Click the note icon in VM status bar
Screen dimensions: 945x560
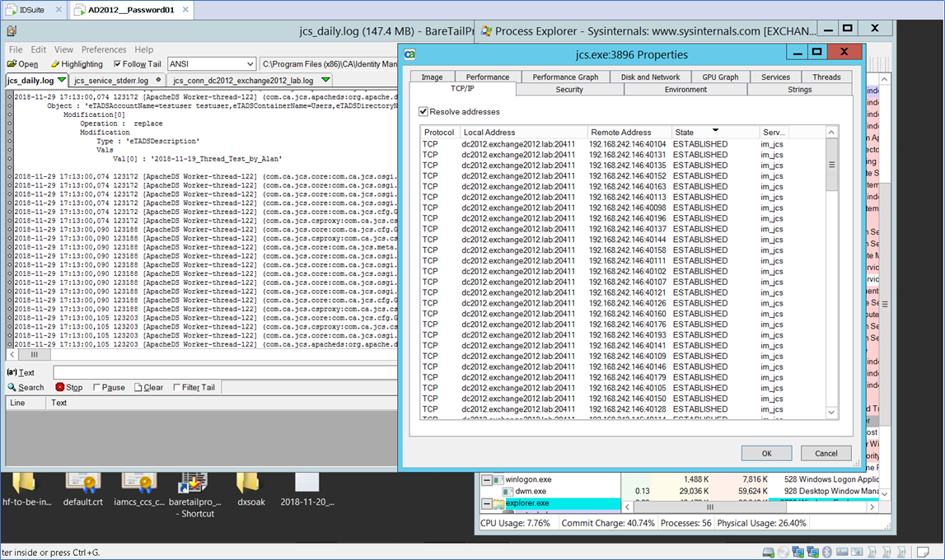coord(922,552)
